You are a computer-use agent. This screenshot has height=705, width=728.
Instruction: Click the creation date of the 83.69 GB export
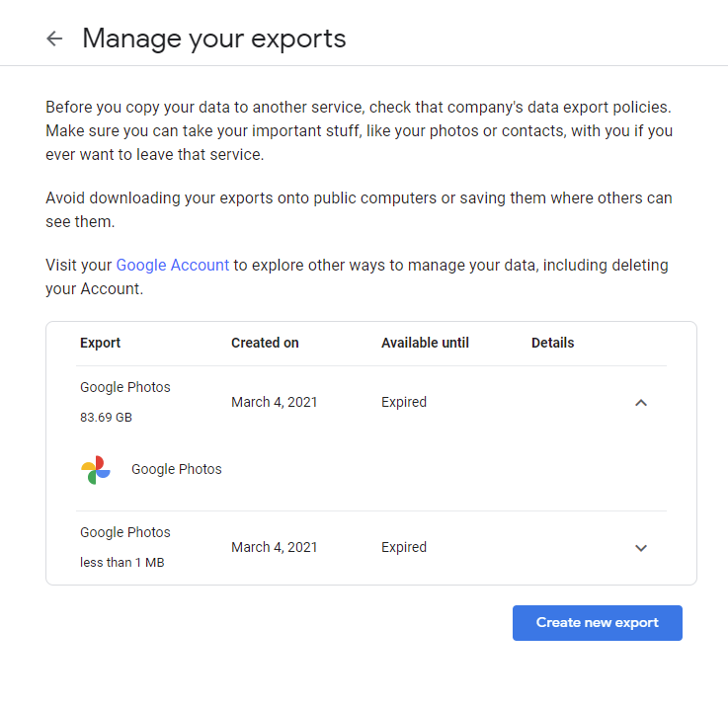point(275,403)
